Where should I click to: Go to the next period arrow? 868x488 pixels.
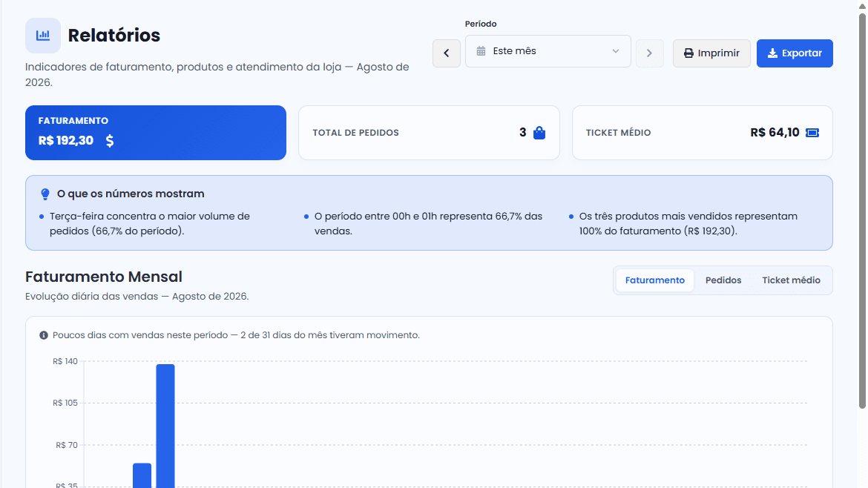pyautogui.click(x=649, y=53)
